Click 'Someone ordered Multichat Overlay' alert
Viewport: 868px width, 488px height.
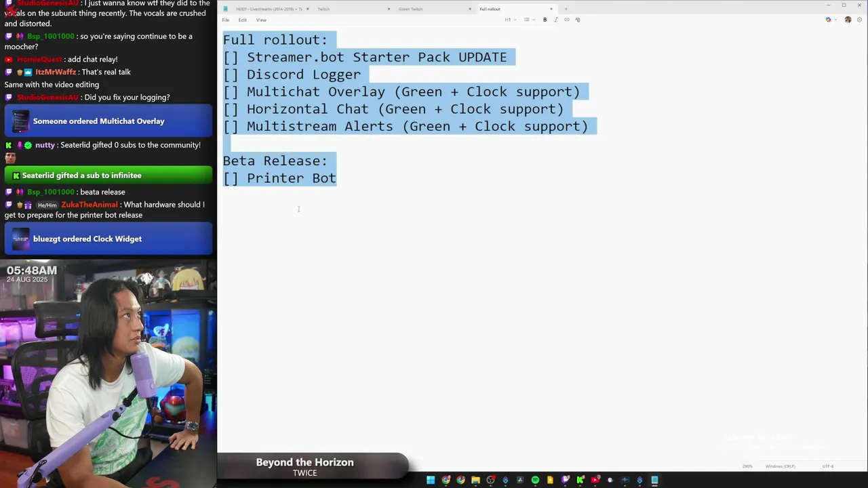108,121
